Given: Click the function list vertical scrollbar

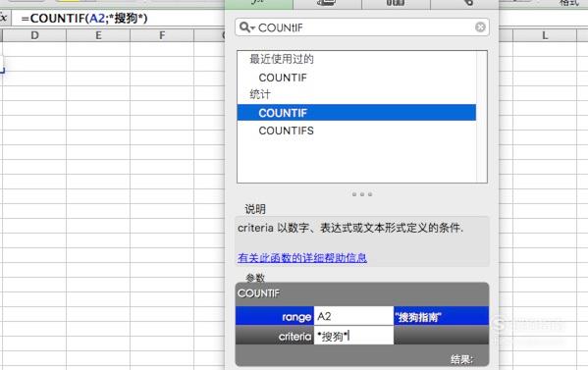Looking at the screenshot, I should coord(482,117).
